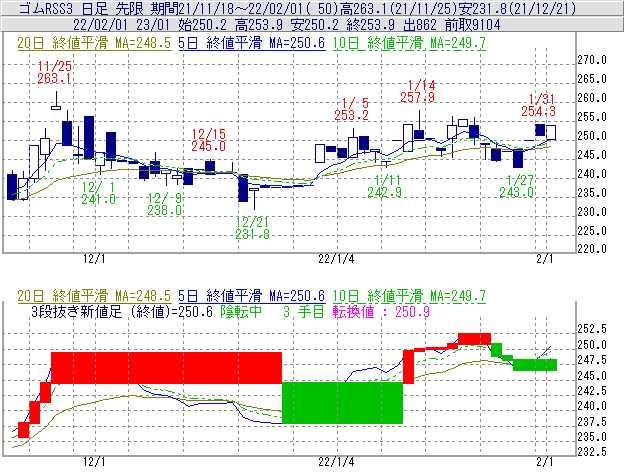624x475 pixels.
Task: Click the 10日 終値平滑 MA=249.7 link in lower chart
Action: point(409,296)
